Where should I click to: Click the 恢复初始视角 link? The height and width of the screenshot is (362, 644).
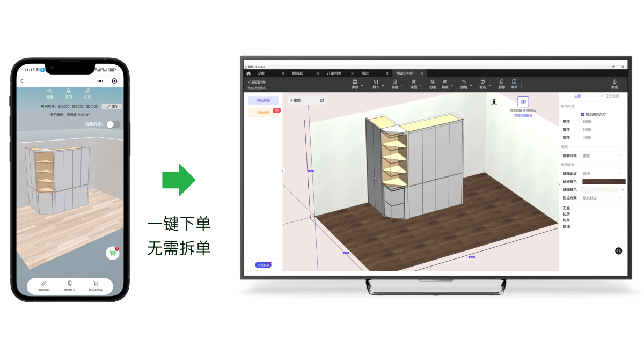[x=523, y=115]
